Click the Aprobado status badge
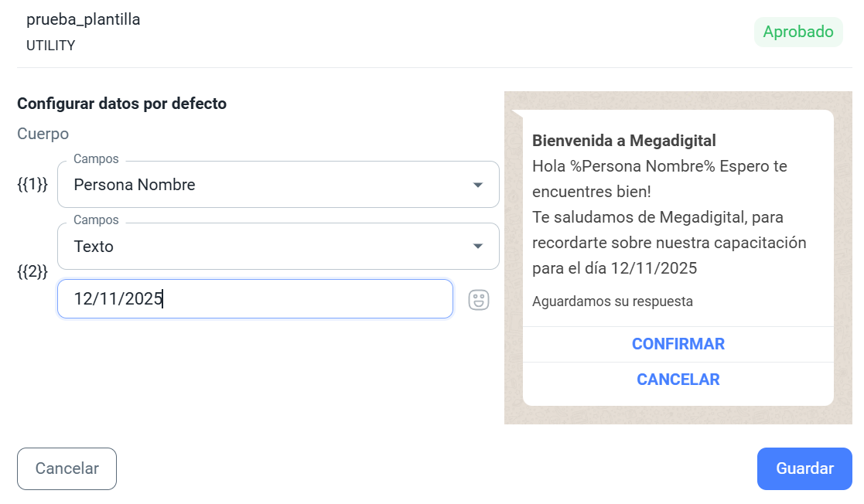The image size is (864, 504). [797, 32]
